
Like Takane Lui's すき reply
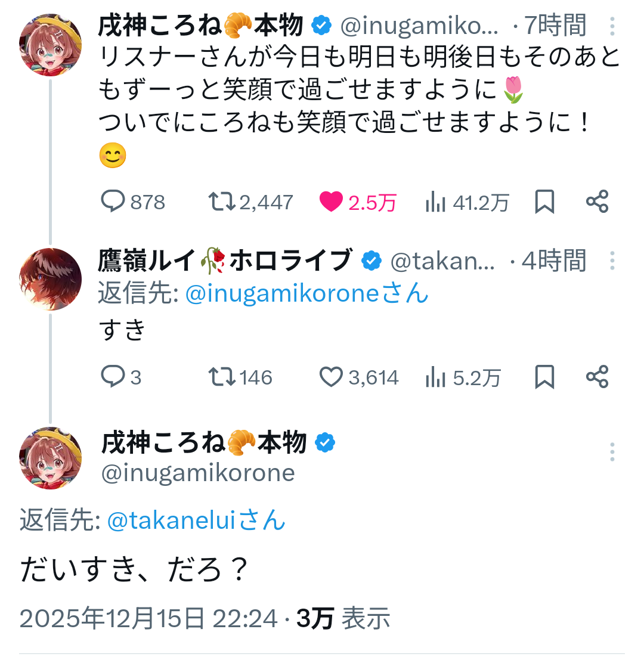331,377
